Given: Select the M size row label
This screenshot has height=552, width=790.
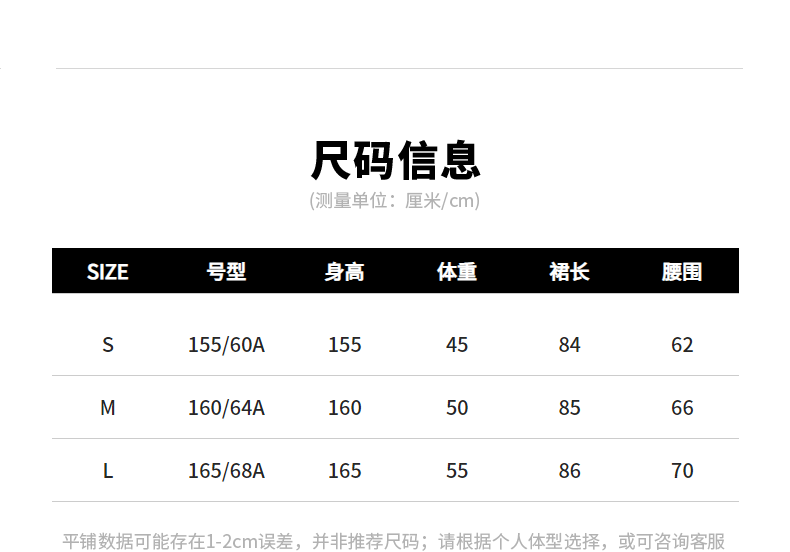Looking at the screenshot, I should (108, 408).
